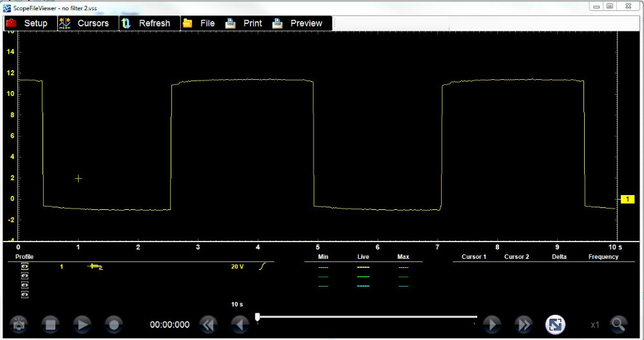
Task: Toggle the second channel eye icon
Action: [25, 276]
